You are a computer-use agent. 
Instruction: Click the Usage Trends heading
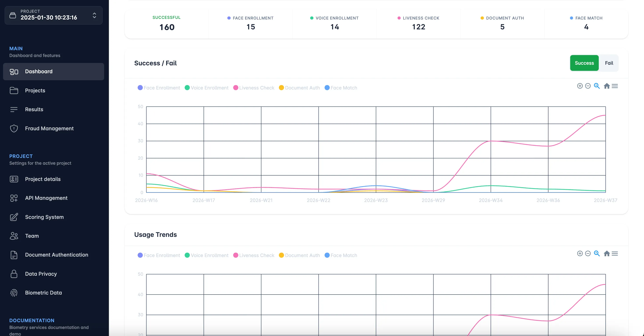(156, 235)
